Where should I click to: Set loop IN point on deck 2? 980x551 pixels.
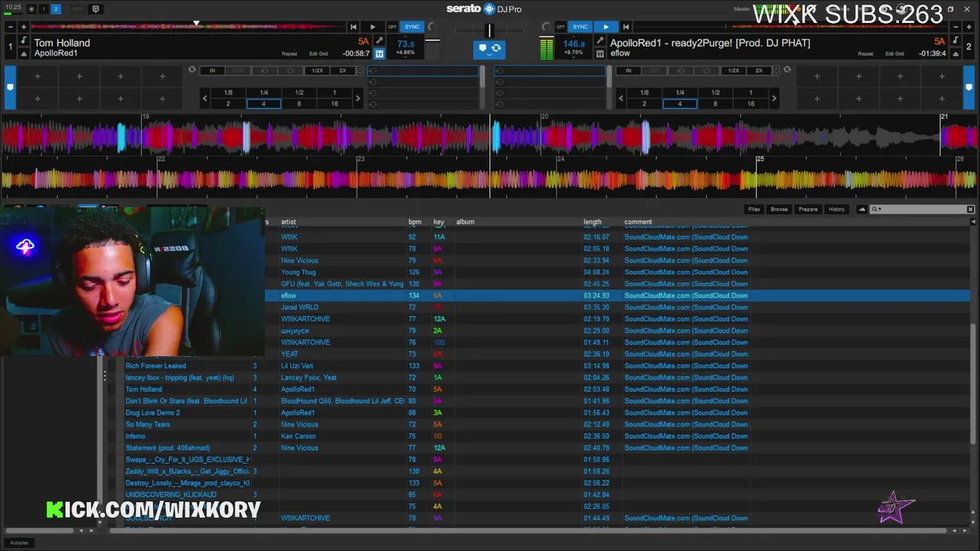click(629, 70)
